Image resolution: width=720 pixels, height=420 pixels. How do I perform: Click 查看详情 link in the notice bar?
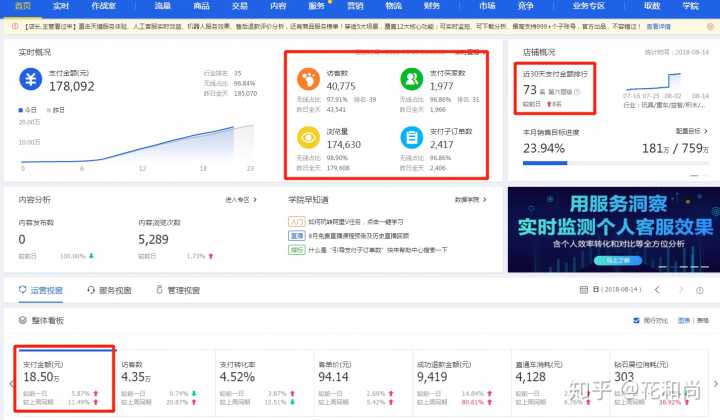[689, 26]
